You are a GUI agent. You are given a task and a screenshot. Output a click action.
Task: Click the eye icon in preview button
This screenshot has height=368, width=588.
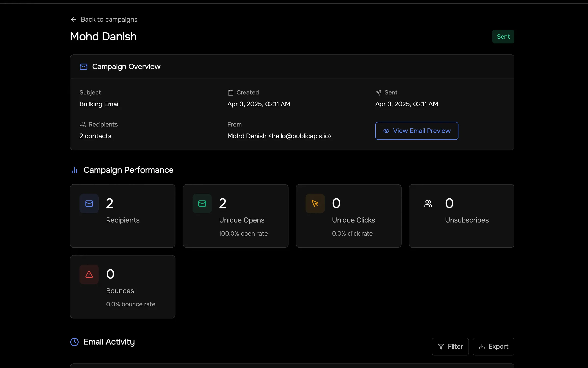(386, 131)
